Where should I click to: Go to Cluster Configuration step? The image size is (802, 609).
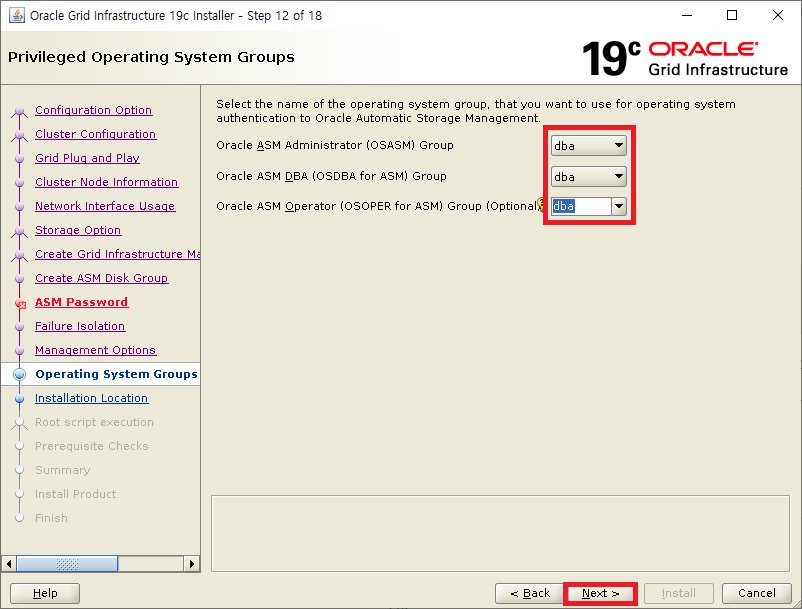[96, 134]
